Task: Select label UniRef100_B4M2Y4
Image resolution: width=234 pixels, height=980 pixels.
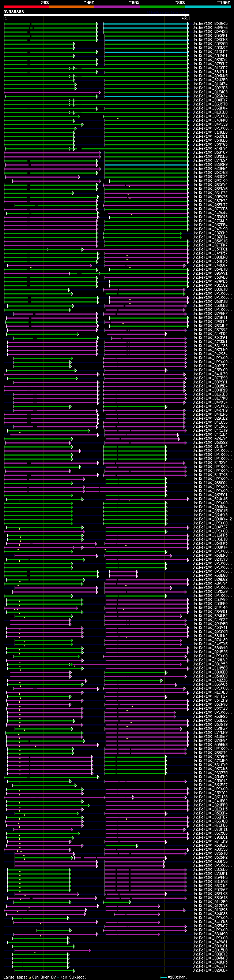Action: pyautogui.click(x=210, y=463)
